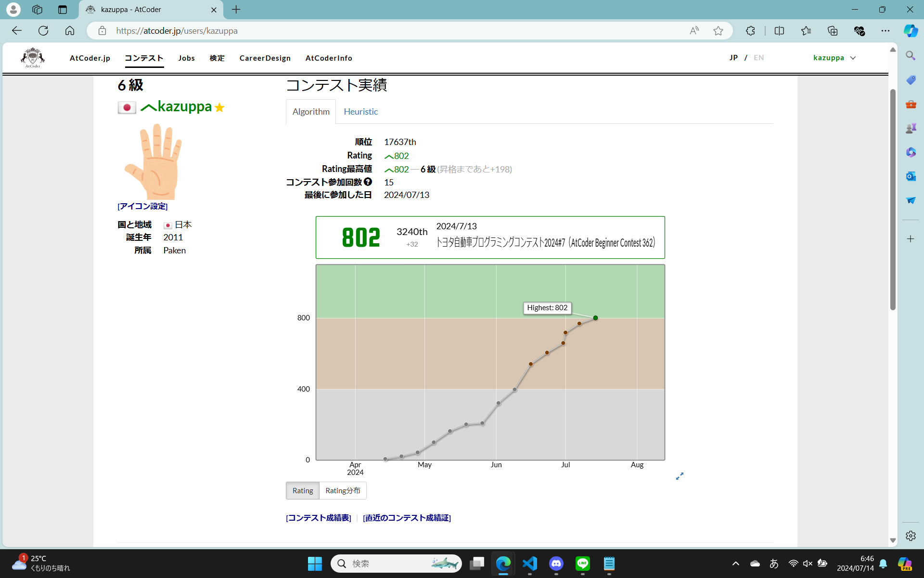Open Discord from the taskbar
Image resolution: width=924 pixels, height=578 pixels.
click(556, 563)
